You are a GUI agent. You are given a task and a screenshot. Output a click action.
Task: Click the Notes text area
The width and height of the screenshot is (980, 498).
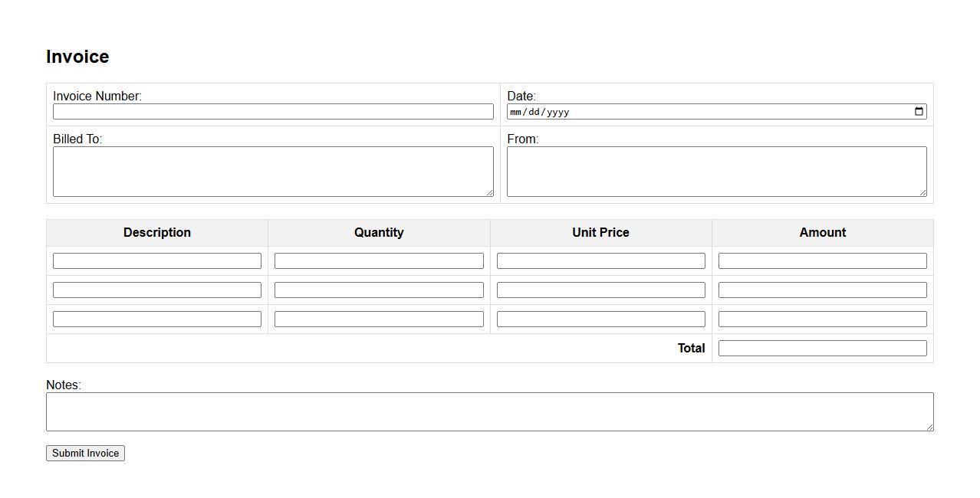click(x=489, y=412)
